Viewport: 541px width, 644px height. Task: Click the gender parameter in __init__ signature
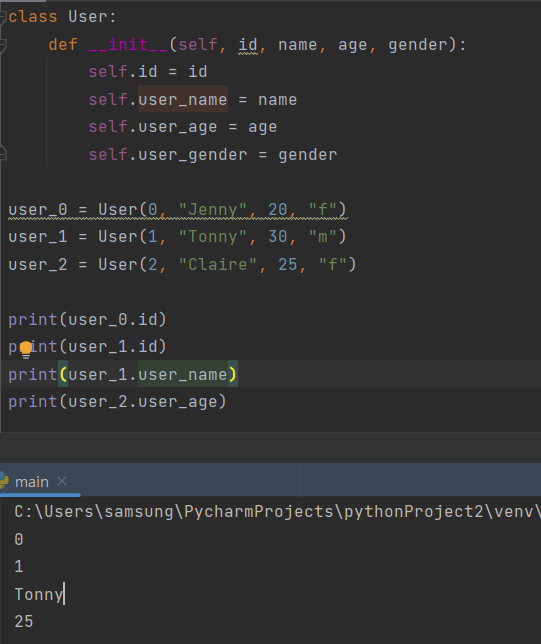click(x=418, y=44)
